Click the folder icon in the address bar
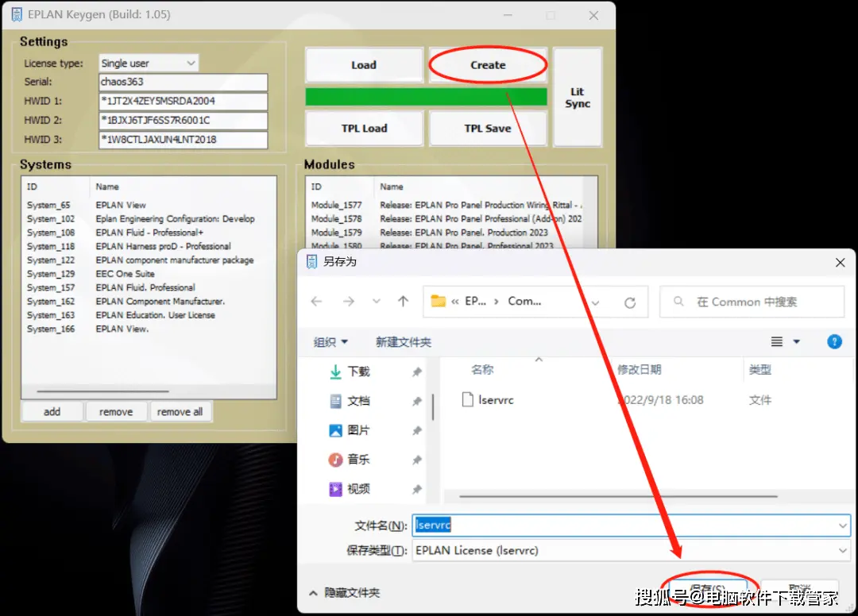The image size is (858, 616). point(439,301)
